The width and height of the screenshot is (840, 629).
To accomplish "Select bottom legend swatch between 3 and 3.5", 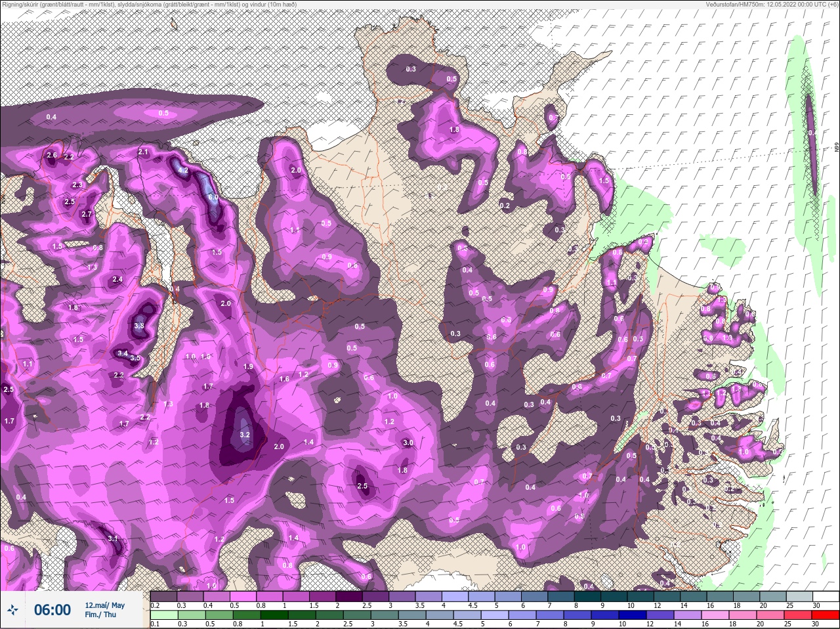I will 385,615.
